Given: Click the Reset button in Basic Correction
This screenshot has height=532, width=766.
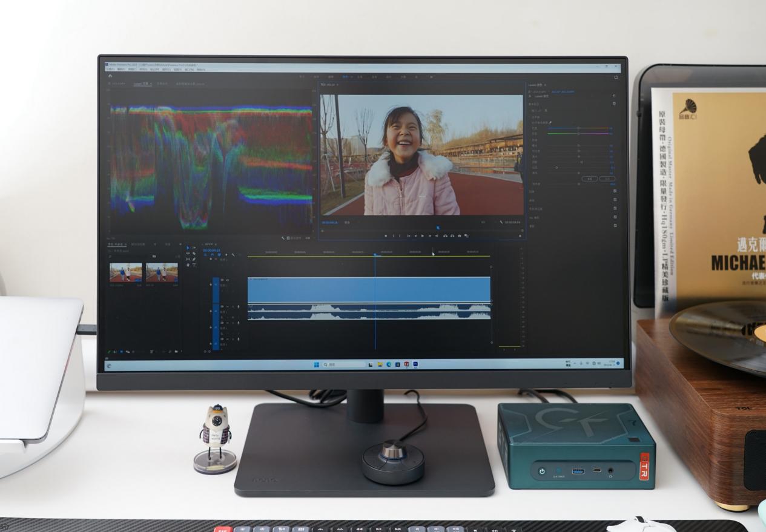Looking at the screenshot, I should (590, 179).
